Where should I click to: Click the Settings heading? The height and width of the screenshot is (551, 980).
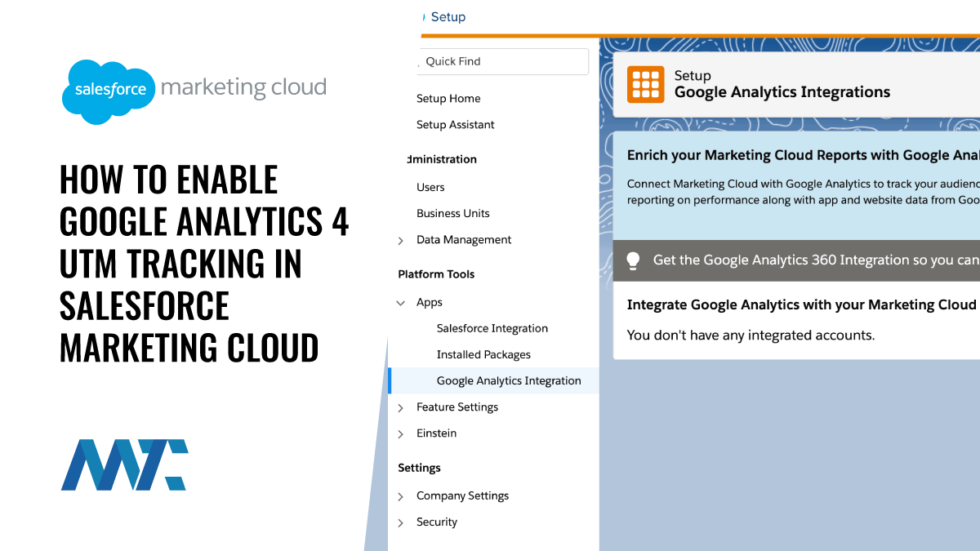point(419,468)
